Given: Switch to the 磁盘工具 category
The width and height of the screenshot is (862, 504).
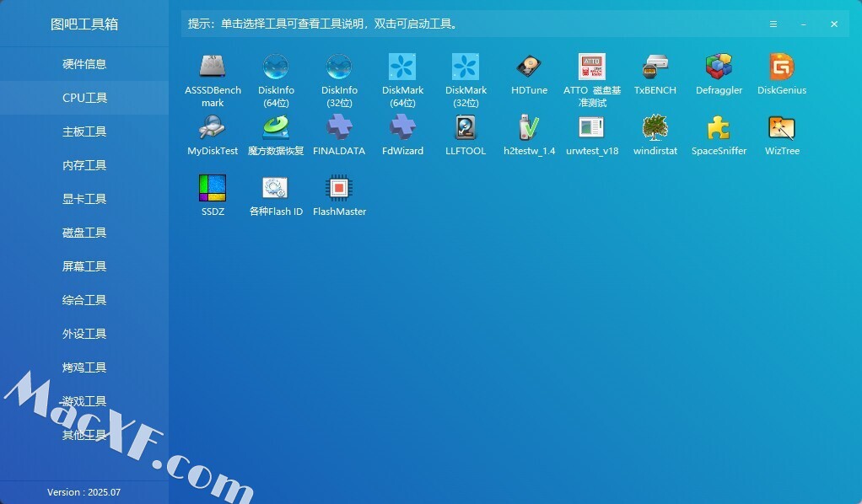Looking at the screenshot, I should click(x=84, y=233).
